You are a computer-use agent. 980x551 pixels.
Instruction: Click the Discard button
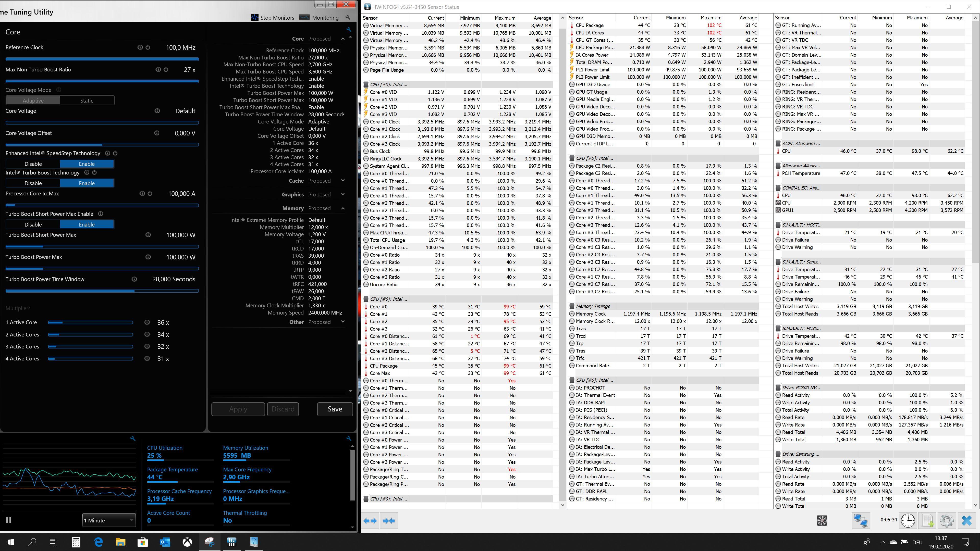tap(283, 409)
